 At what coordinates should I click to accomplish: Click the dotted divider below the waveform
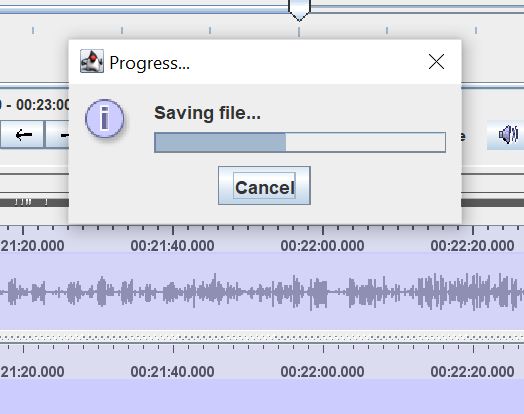coord(262,337)
